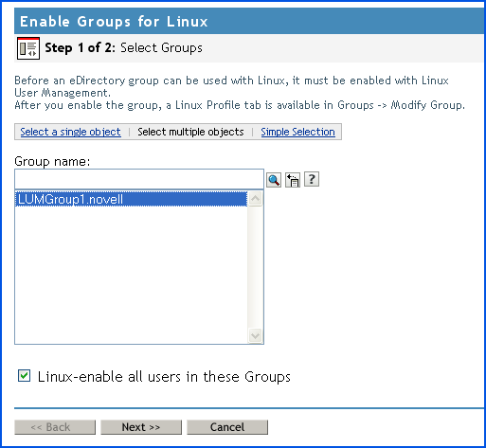This screenshot has width=486, height=448.
Task: Click the Next >> button
Action: [x=141, y=427]
